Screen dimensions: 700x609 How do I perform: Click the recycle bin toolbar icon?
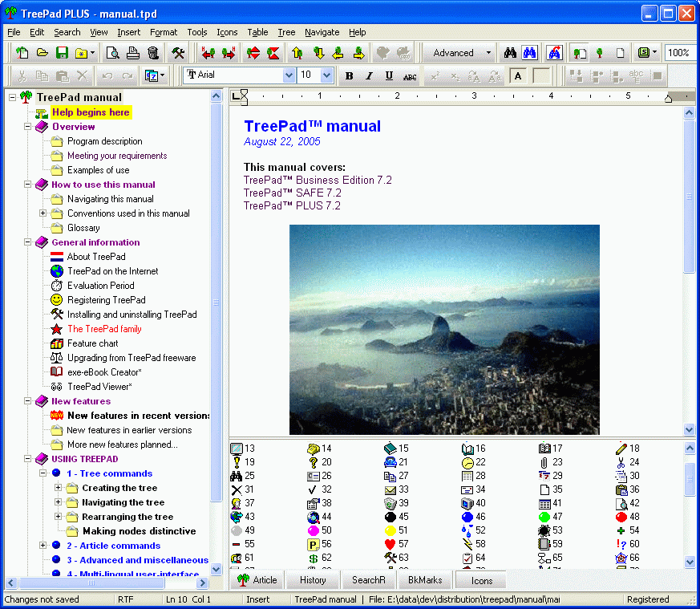153,53
